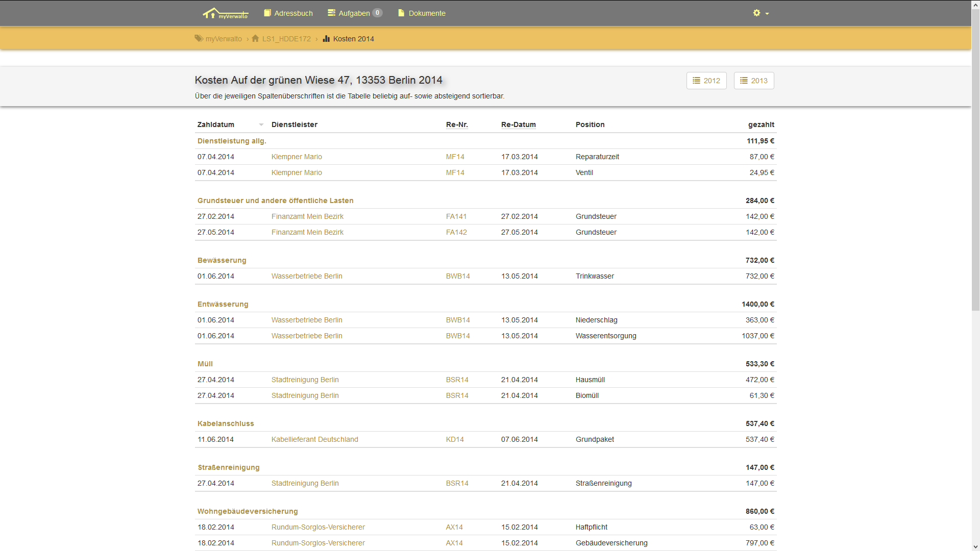Go to myVerwalto breadcrumb link
980x551 pixels.
click(218, 39)
